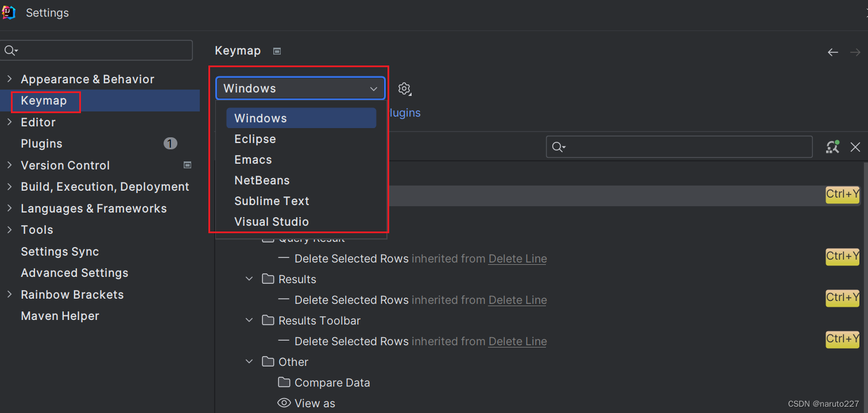
Task: Open the keymap gear settings icon
Action: (x=405, y=89)
